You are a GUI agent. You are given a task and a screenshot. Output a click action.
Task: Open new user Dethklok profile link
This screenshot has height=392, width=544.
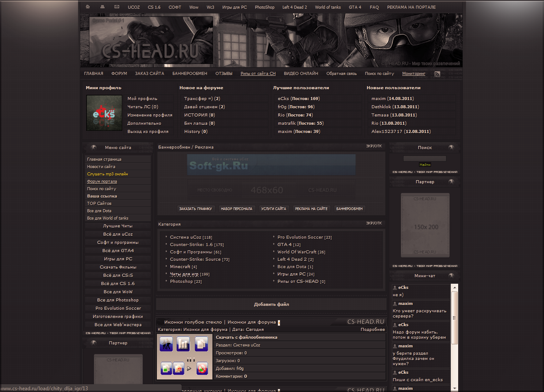pos(381,107)
